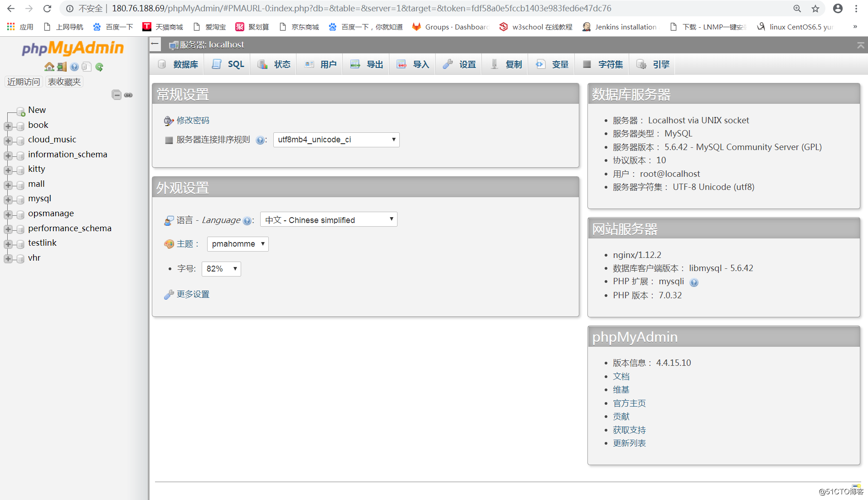
Task: Open the phpMyAdmin documentation question icon
Action: [x=74, y=67]
